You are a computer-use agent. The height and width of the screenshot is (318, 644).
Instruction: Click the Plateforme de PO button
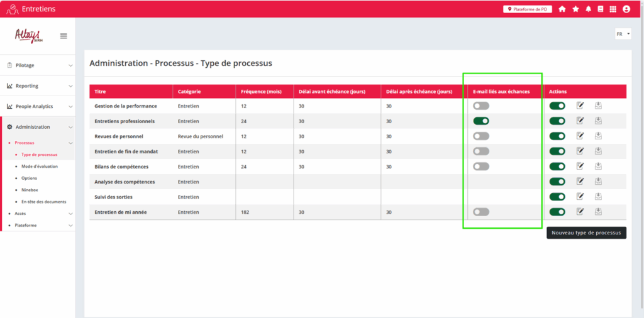pos(527,9)
